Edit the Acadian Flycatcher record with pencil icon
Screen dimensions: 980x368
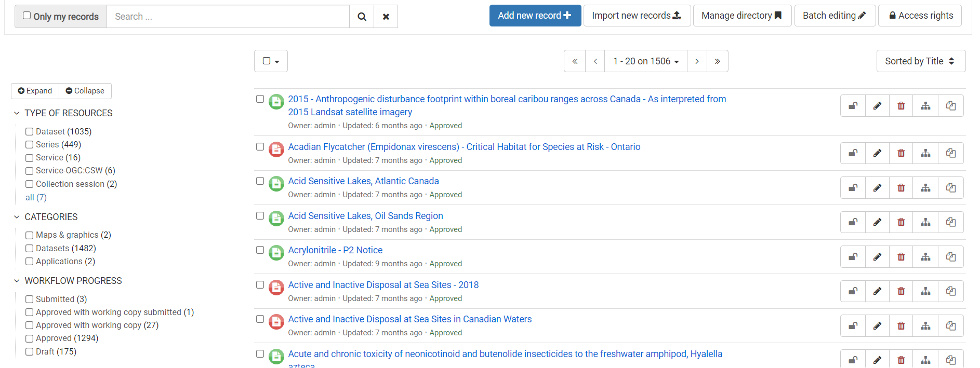coord(877,153)
